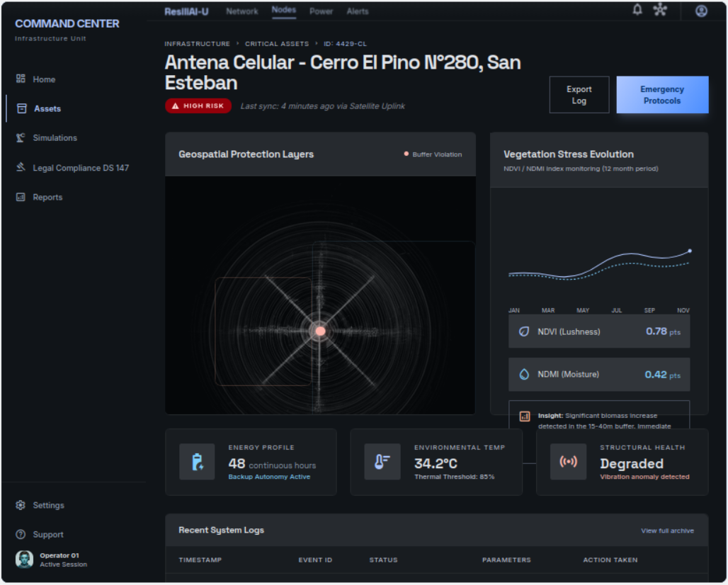Screen dimensions: 728x585
Task: Click the Simulations sidebar icon
Action: pyautogui.click(x=21, y=137)
